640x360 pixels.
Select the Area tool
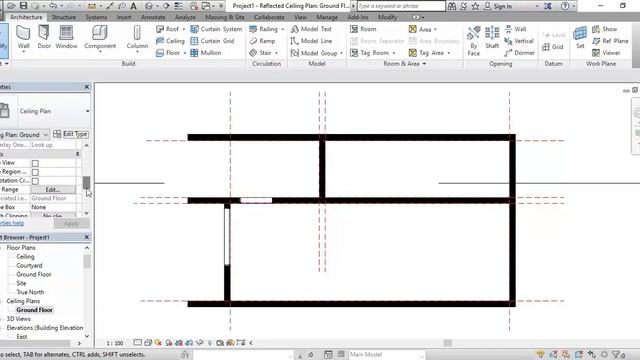pyautogui.click(x=420, y=29)
